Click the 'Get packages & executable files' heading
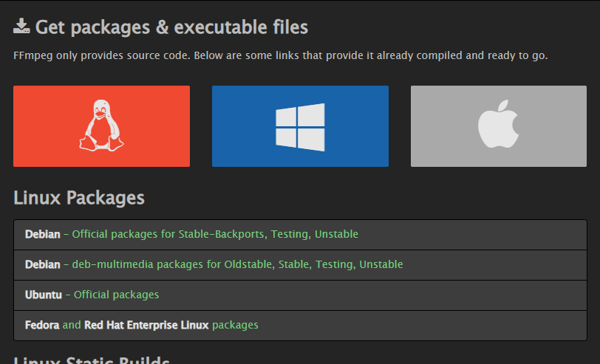The image size is (600, 364). tap(171, 27)
